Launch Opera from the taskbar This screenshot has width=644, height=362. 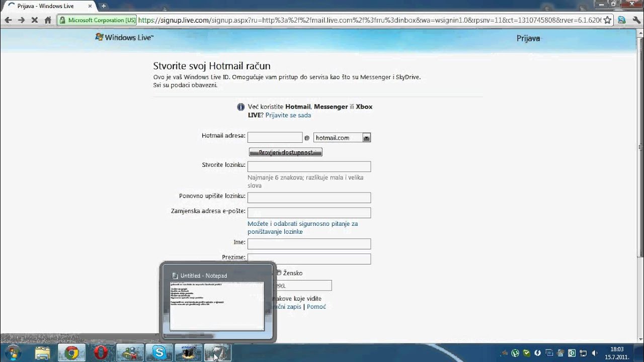[x=101, y=353]
